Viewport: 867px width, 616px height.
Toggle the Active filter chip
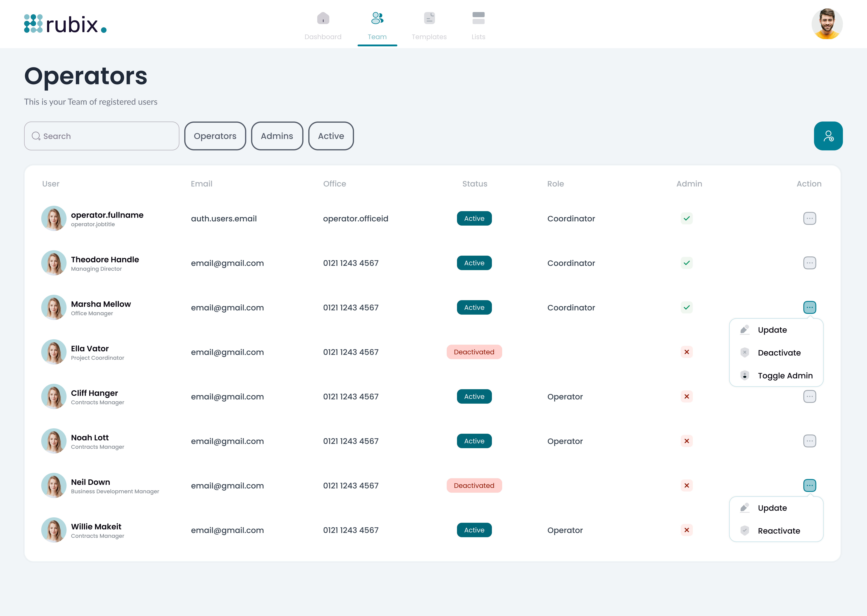pos(331,136)
